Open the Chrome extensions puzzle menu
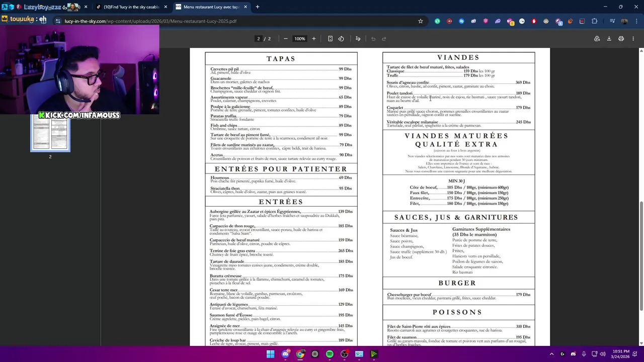This screenshot has width=644, height=362. click(595, 21)
